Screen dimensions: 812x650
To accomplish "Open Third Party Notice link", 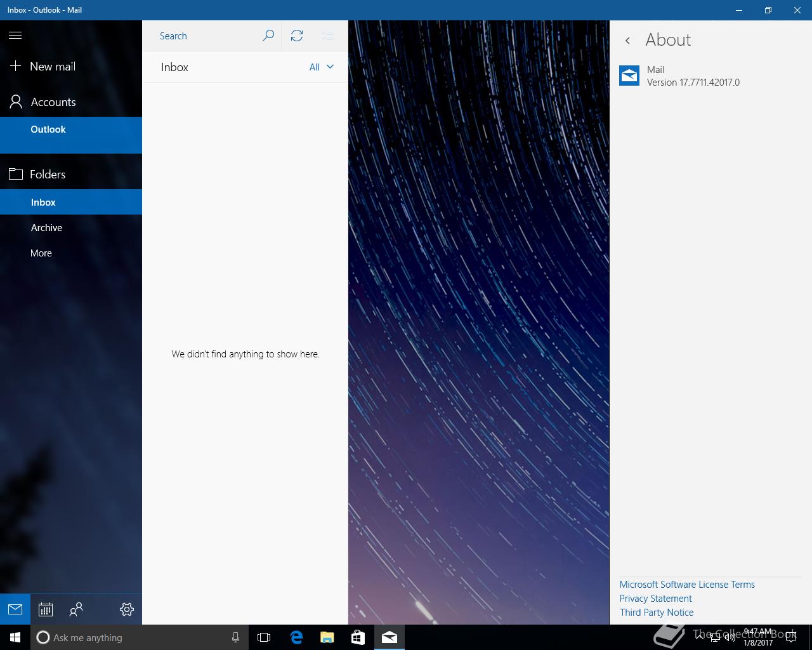I will point(657,613).
